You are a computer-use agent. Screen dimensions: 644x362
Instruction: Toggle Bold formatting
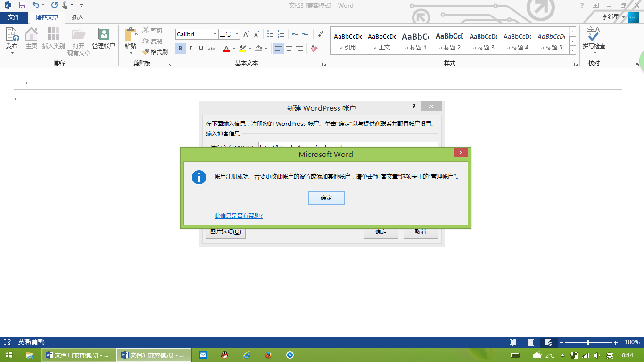[180, 49]
